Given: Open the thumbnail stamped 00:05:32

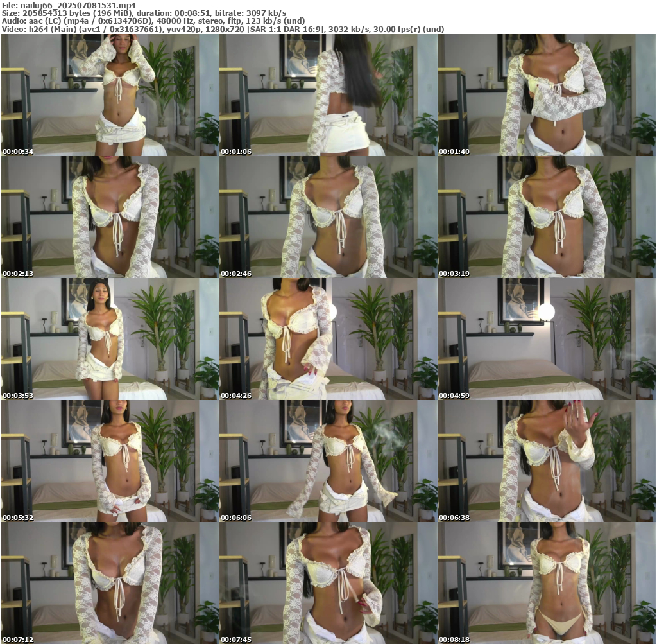Looking at the screenshot, I should tap(110, 461).
